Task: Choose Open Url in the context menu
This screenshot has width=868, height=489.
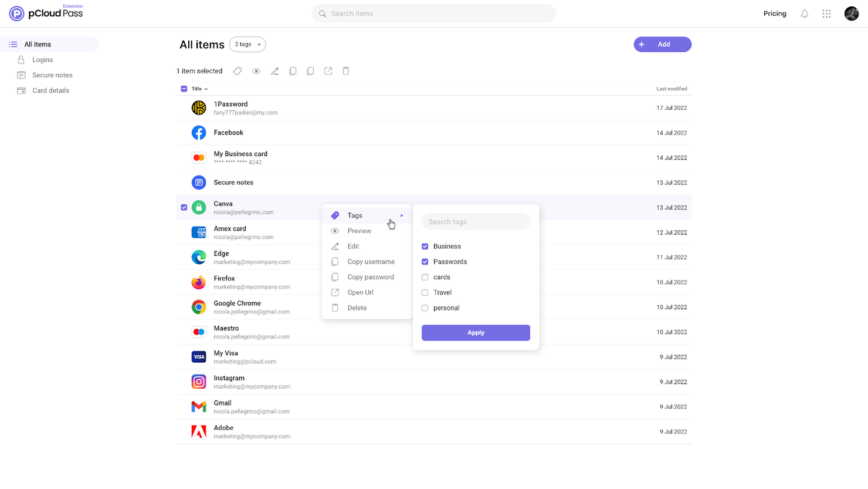Action: (359, 292)
